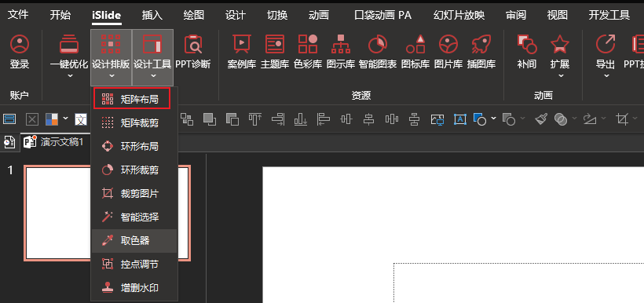The image size is (644, 303).
Task: Click the 补间 tween animation icon
Action: pyautogui.click(x=527, y=44)
